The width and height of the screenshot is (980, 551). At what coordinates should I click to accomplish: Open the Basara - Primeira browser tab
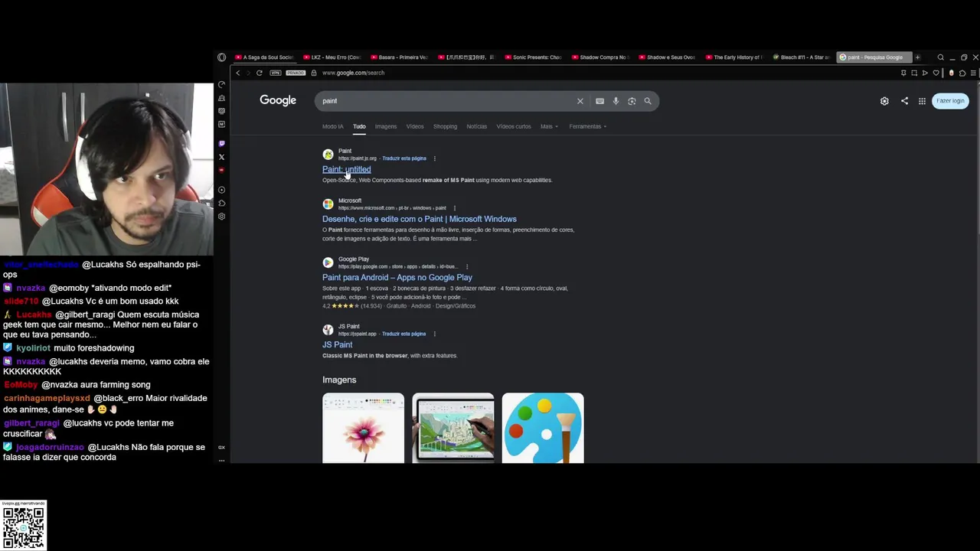coord(399,57)
